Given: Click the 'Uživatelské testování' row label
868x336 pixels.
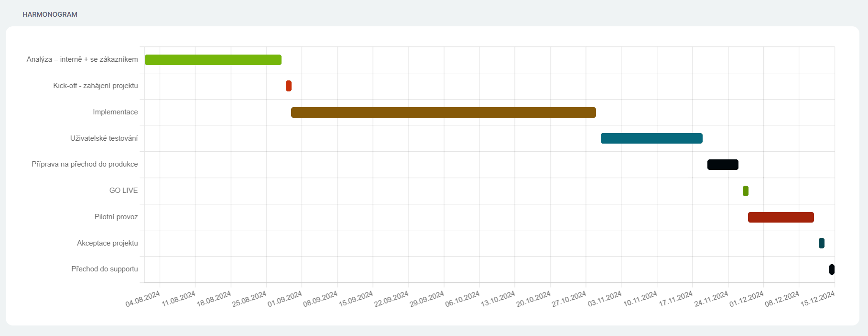Looking at the screenshot, I should coord(104,138).
